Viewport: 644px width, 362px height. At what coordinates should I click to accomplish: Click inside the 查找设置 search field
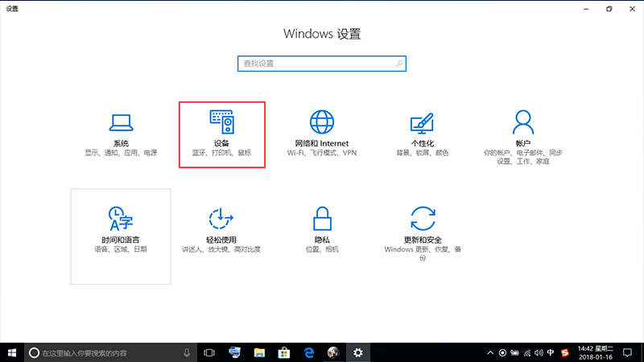click(x=321, y=64)
